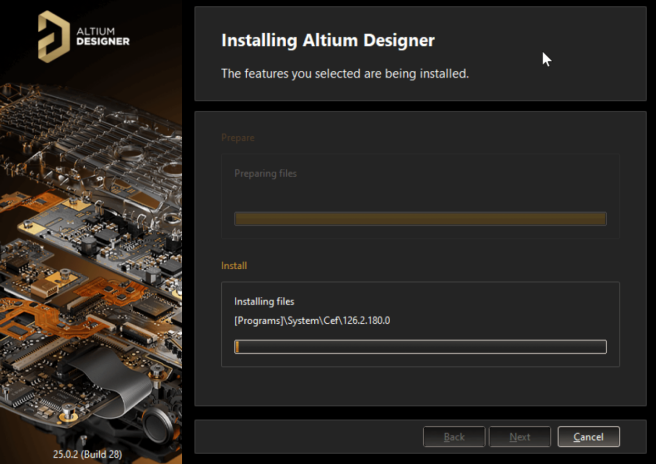Screen dimensions: 656x464
Task: Click the features being installed subtitle
Action: click(x=344, y=74)
